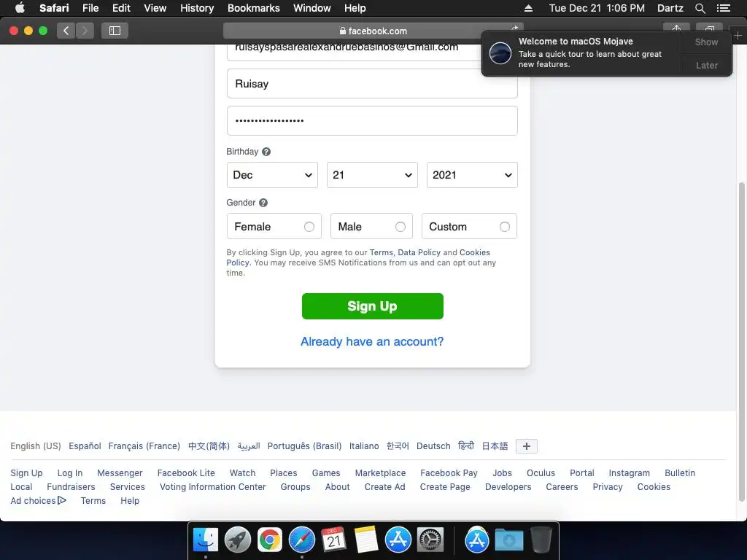Open the birthday day dropdown showing 21

[372, 175]
